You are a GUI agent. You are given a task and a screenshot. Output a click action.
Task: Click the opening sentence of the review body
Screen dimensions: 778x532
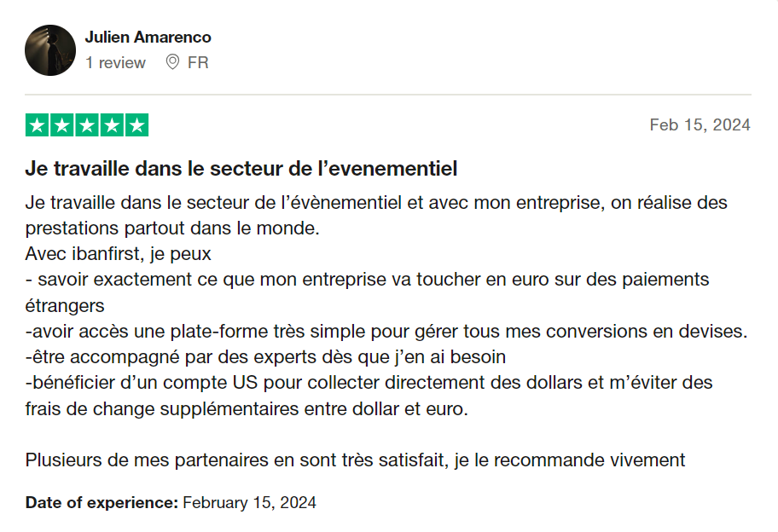click(375, 205)
